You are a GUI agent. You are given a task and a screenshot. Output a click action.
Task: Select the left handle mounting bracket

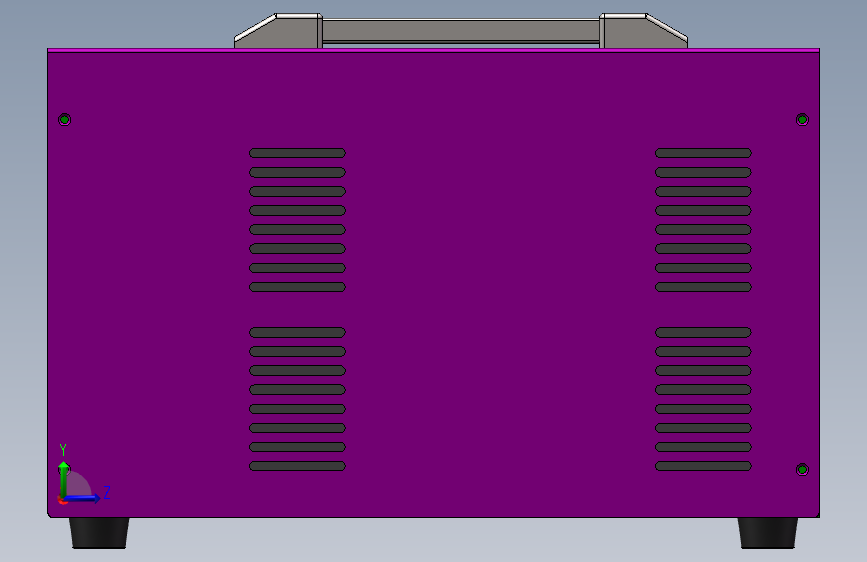(278, 31)
